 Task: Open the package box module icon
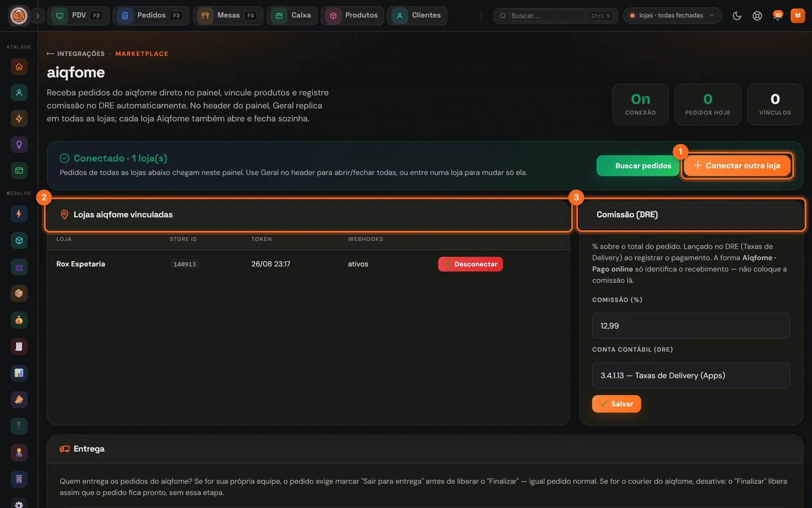[19, 294]
